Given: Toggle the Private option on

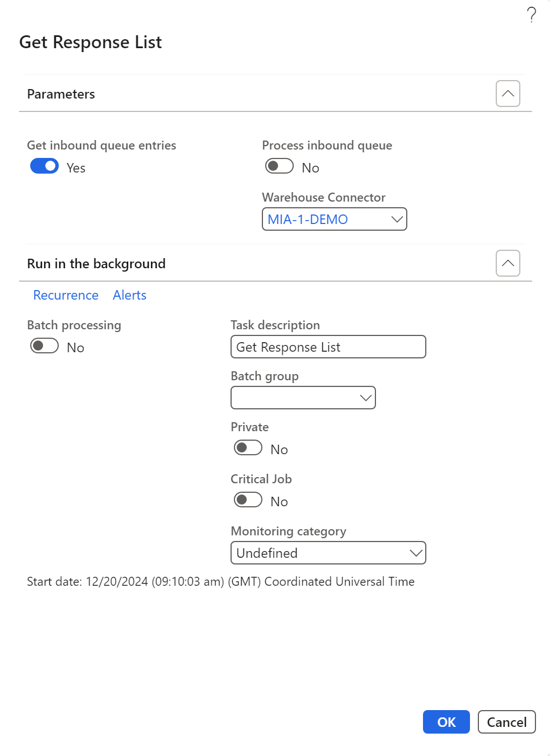Looking at the screenshot, I should [x=248, y=448].
